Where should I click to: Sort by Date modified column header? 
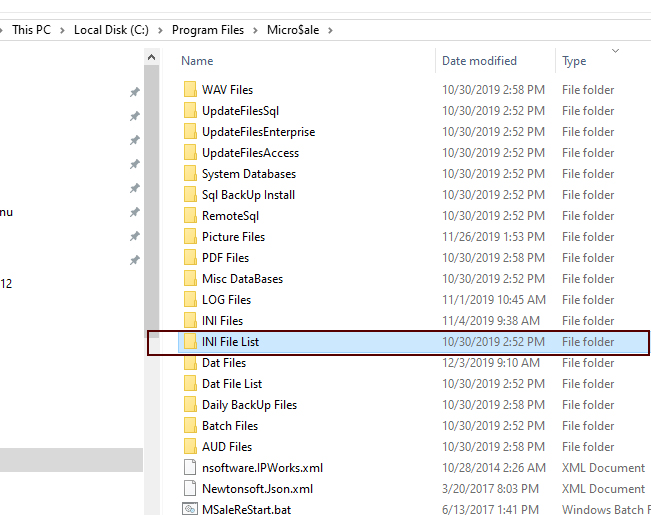pos(479,61)
